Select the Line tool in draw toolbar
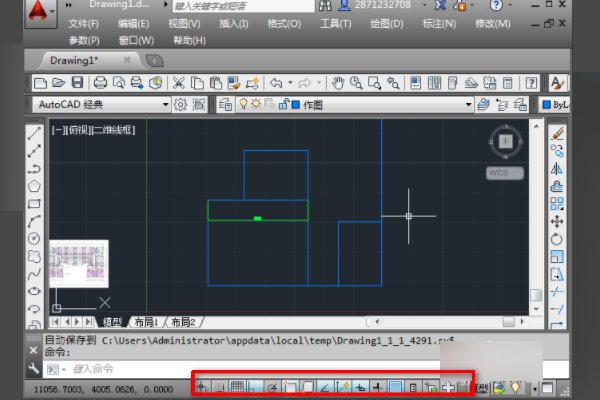 (34, 132)
